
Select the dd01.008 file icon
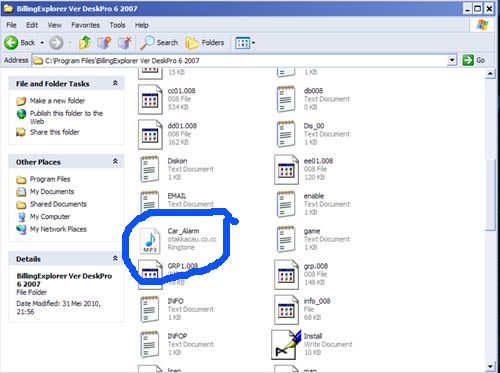(x=150, y=134)
